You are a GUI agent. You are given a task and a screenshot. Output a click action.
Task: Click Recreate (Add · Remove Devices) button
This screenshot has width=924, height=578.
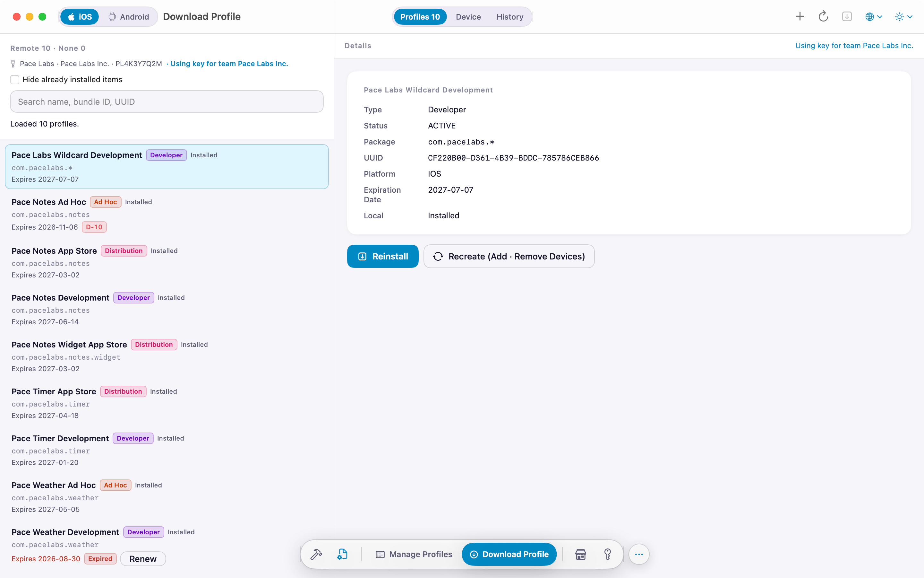tap(509, 256)
